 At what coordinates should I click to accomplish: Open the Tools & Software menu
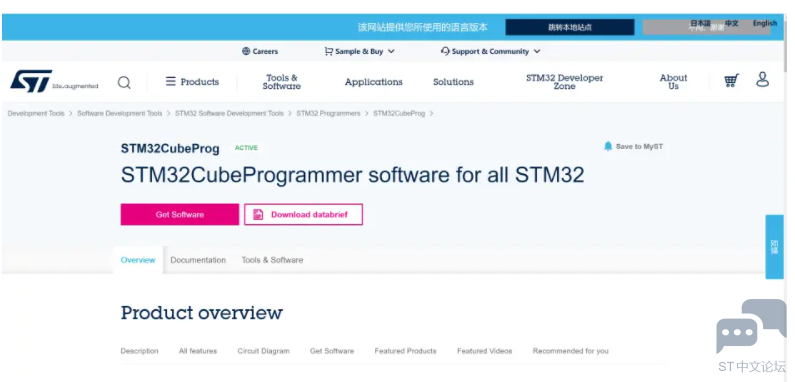(x=281, y=82)
